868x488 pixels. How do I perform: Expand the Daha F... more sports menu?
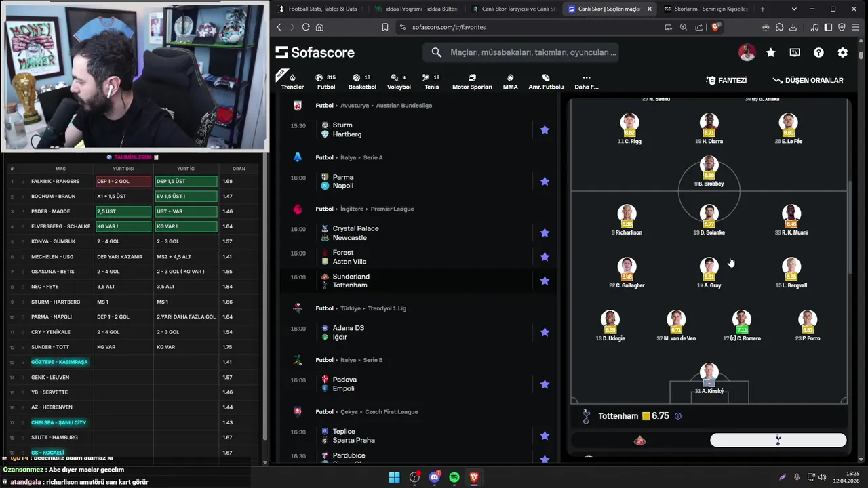587,81
